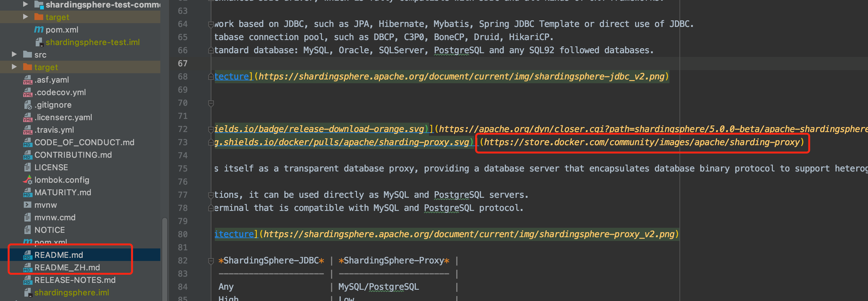The width and height of the screenshot is (868, 301).
Task: Select CODE_OF_CONDUCT.md in the tree
Action: (x=84, y=142)
